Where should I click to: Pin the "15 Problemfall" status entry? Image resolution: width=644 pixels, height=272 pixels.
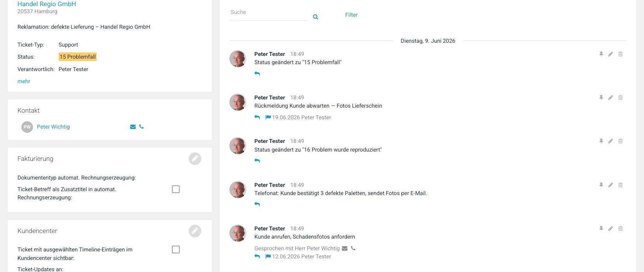(601, 54)
